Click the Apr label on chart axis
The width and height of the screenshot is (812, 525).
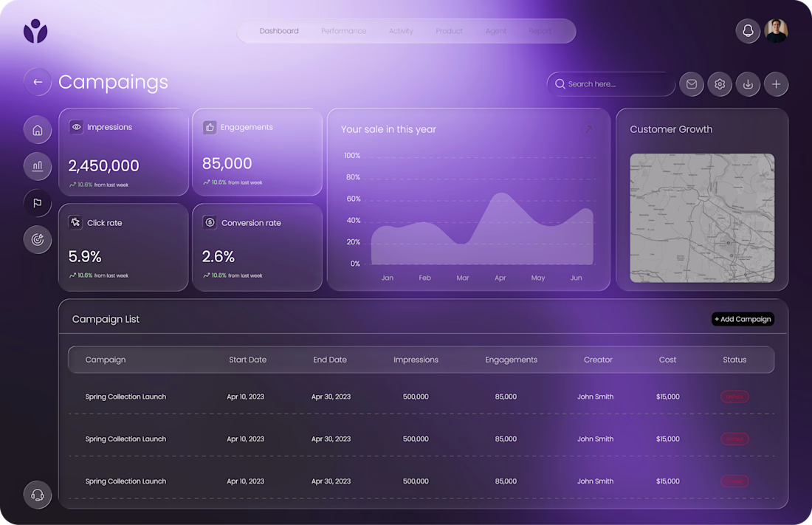coord(500,278)
